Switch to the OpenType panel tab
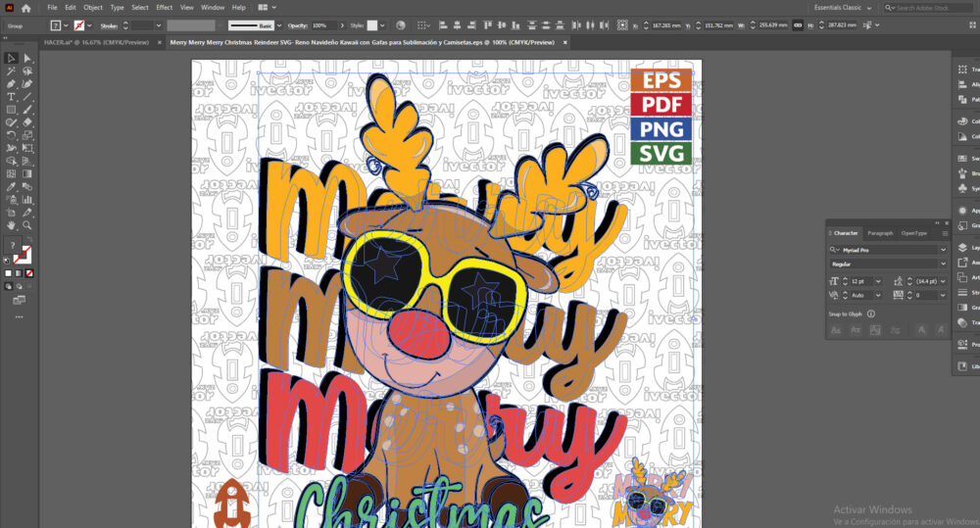The height and width of the screenshot is (528, 980). pyautogui.click(x=913, y=233)
